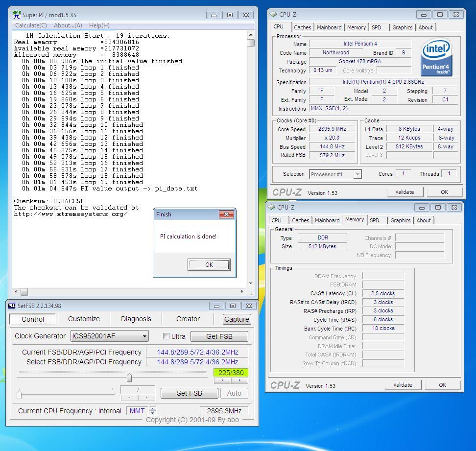Open Graphics tab in lower CPU-Z window
This screenshot has height=451, width=476.
click(x=401, y=220)
